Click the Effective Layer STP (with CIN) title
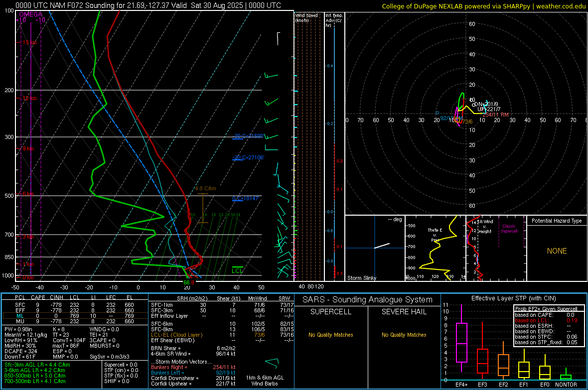Viewport: 588px width, 390px height. point(513,298)
